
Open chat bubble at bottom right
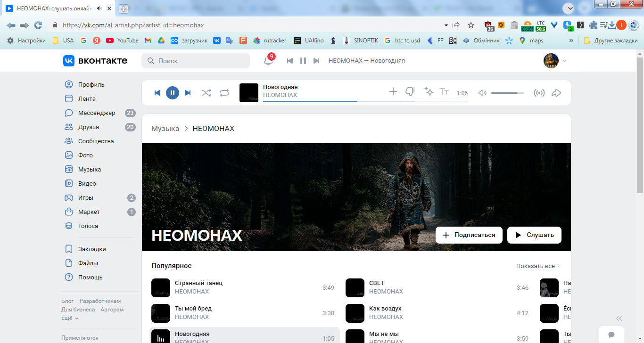(x=611, y=335)
